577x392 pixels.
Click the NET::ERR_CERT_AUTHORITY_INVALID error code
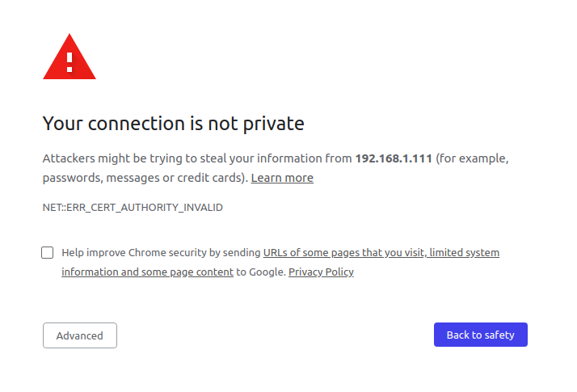(133, 208)
